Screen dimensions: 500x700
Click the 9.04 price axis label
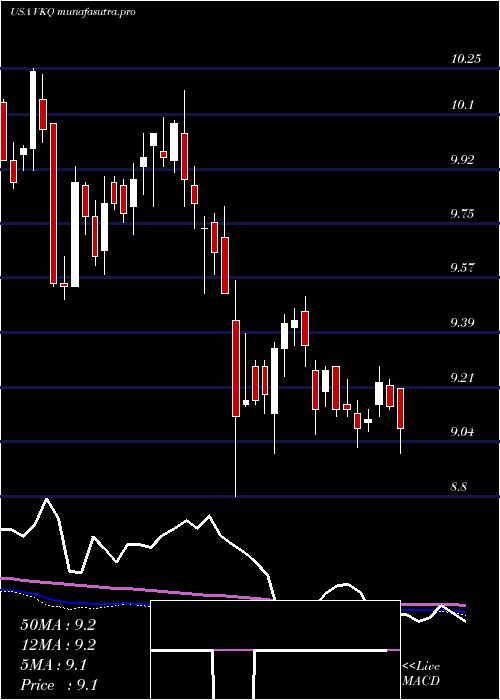click(x=464, y=432)
